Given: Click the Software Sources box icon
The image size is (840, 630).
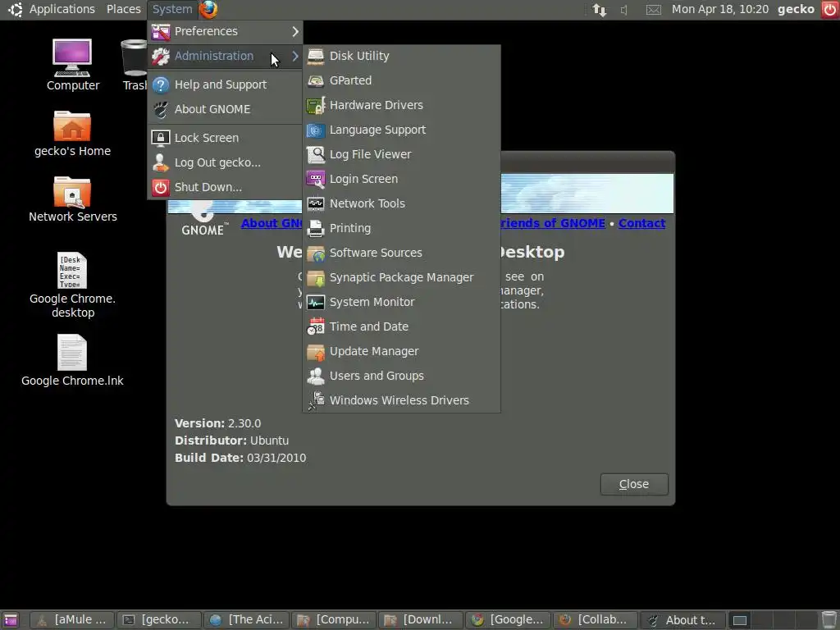Looking at the screenshot, I should click(316, 253).
